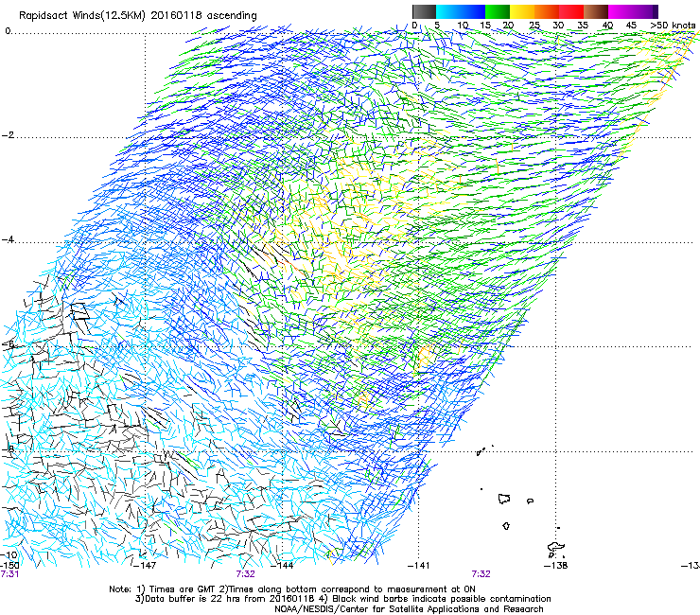The height and width of the screenshot is (615, 700).
Task: Select the brown 35-40 knots legend swatch
Action: click(x=596, y=11)
